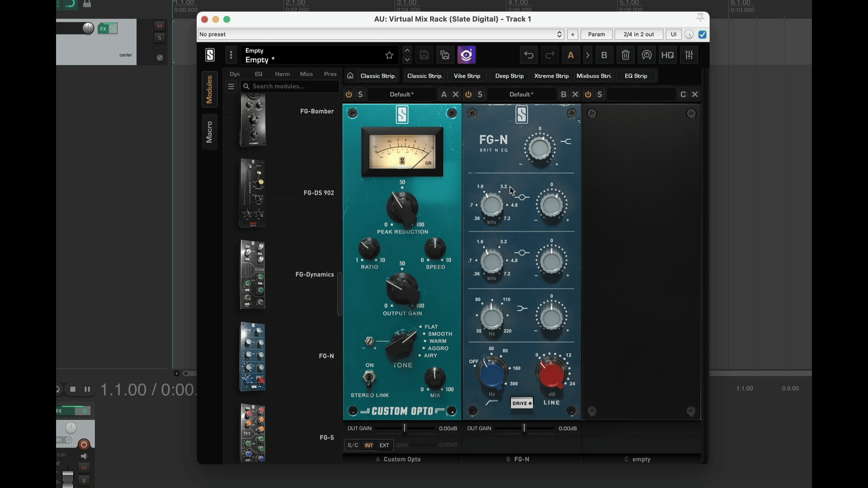
Task: Select the FG-S module thumbnail
Action: point(252,433)
